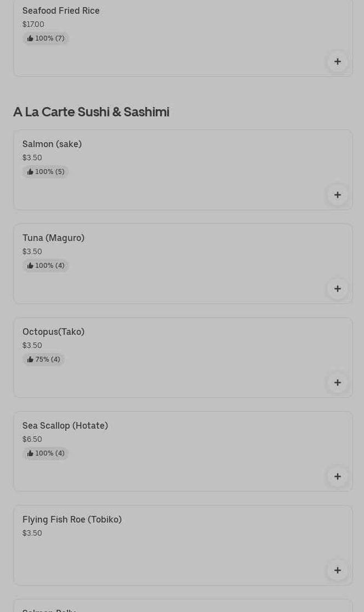
Task: Add Salmon (sake) with plus button
Action: [x=337, y=195]
